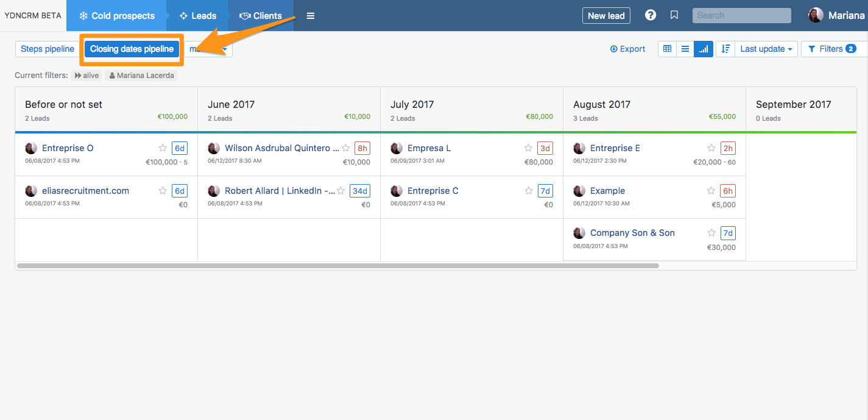Click the help question mark icon

[x=651, y=15]
